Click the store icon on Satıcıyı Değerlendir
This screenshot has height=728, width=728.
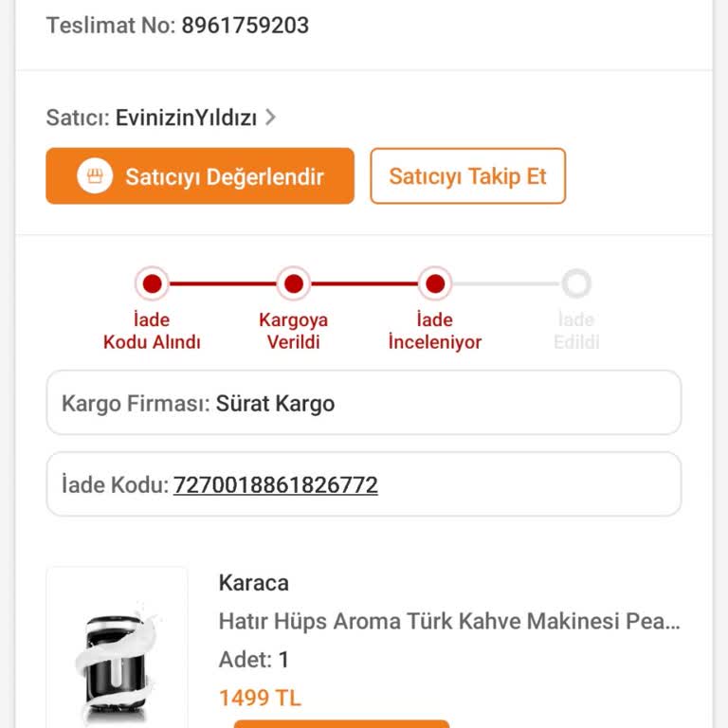95,176
